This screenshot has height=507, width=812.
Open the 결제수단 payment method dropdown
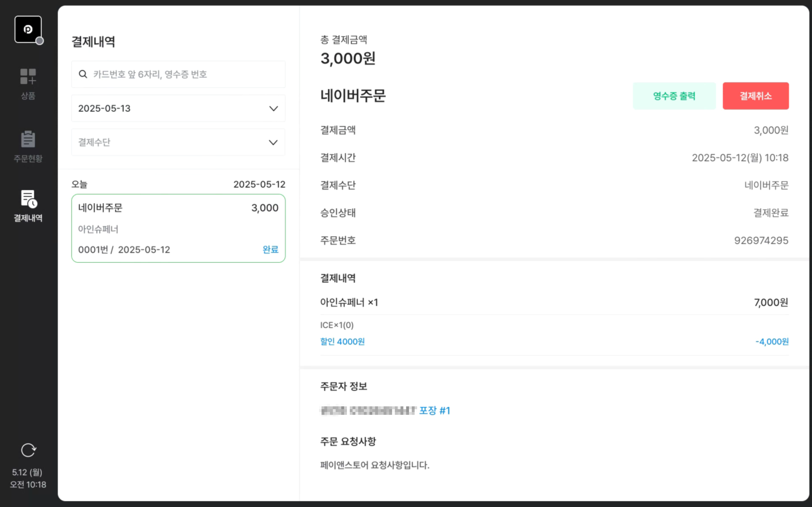178,142
